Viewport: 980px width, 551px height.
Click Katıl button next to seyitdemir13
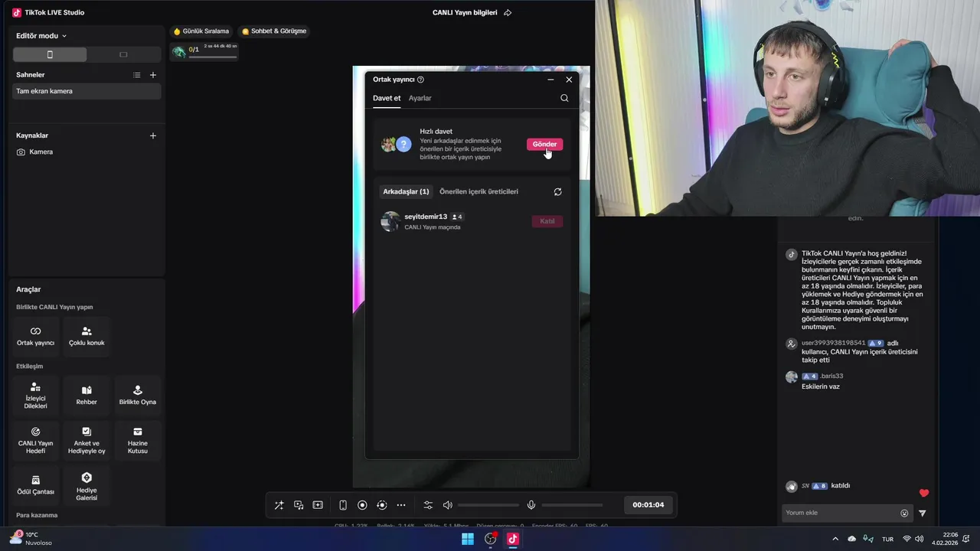(x=547, y=221)
